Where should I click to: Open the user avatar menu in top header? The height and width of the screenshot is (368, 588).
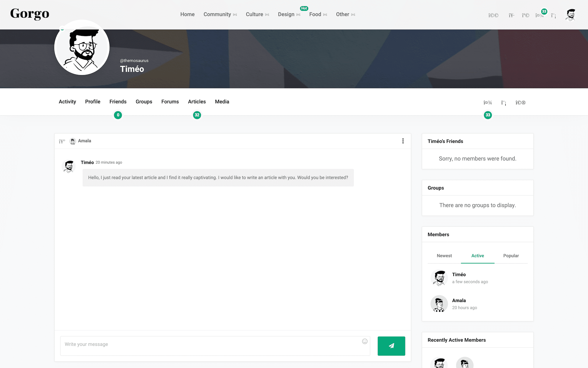[x=571, y=15]
